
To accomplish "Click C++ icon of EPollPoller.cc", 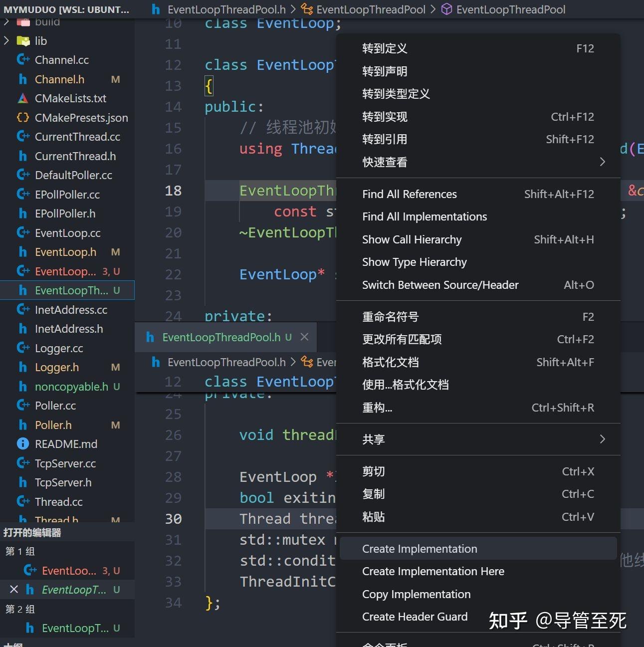I will (23, 195).
